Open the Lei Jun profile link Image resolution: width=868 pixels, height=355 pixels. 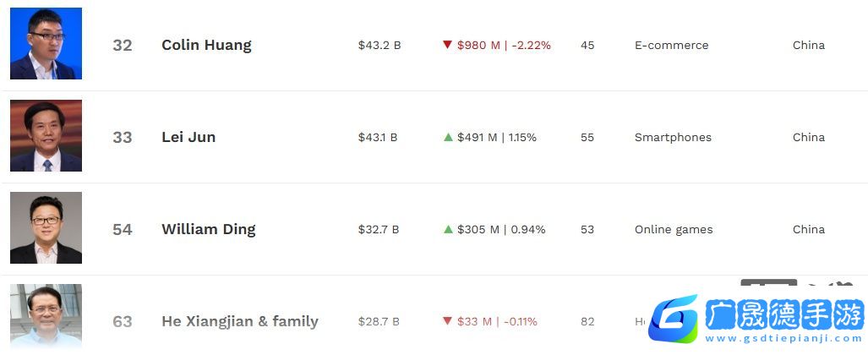[x=188, y=137]
